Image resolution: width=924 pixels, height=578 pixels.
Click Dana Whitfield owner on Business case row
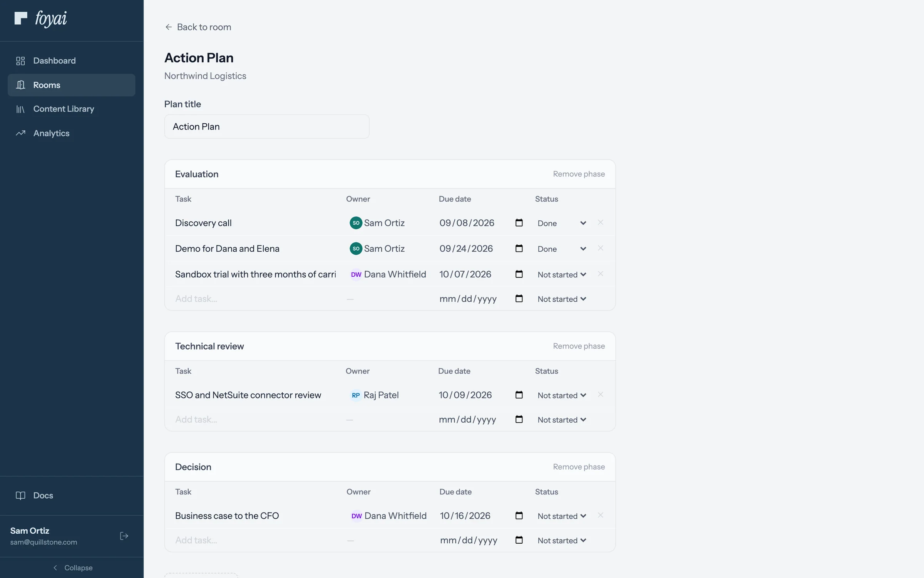388,516
